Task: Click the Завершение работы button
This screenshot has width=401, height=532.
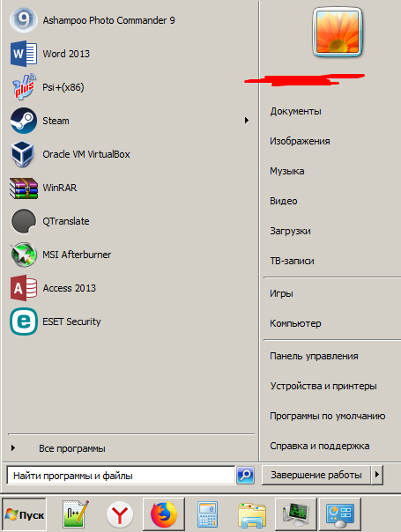Action: point(316,475)
